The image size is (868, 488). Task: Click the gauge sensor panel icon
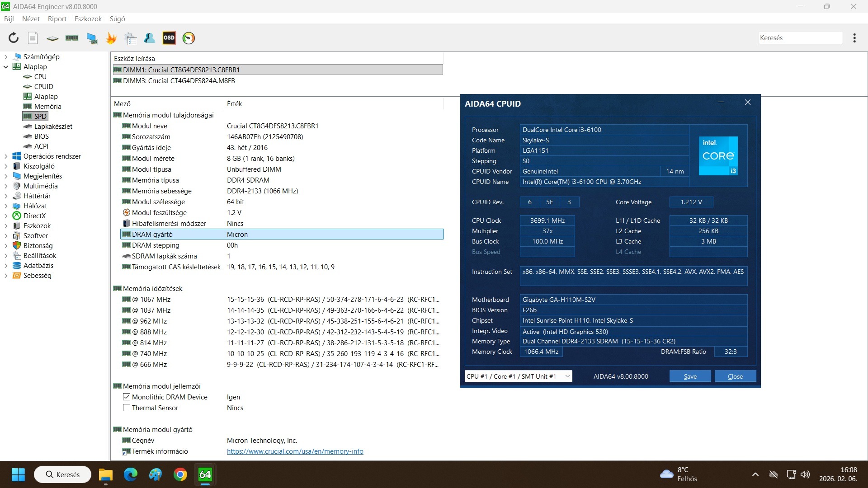(x=189, y=38)
